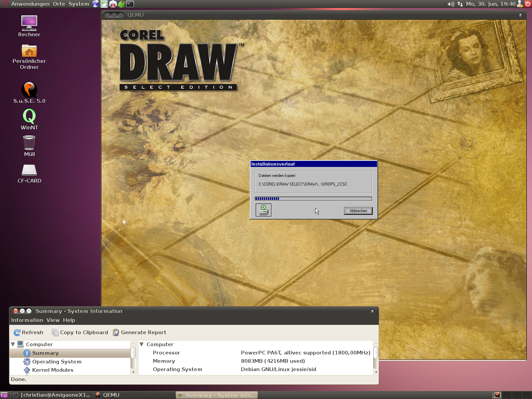Click the Generate Report button
Image resolution: width=532 pixels, height=399 pixels.
click(140, 332)
